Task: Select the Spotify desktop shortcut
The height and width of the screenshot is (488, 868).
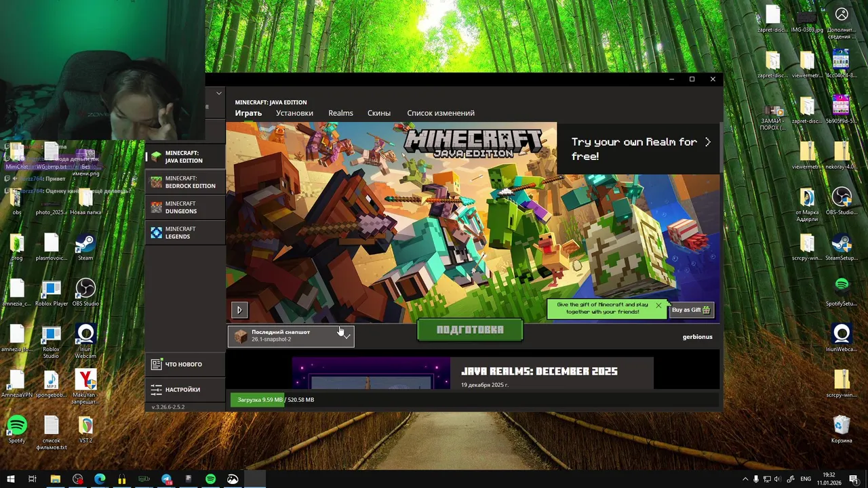Action: click(x=17, y=430)
